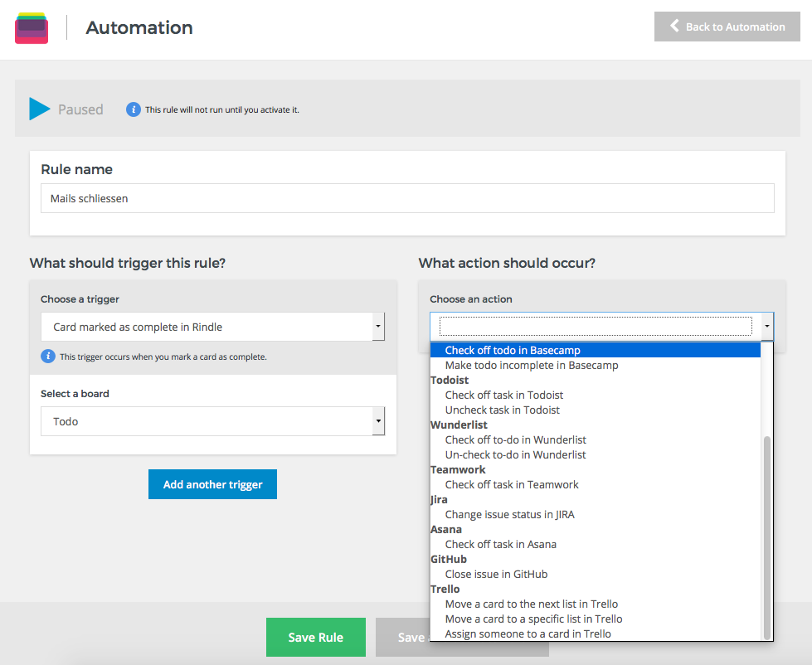The width and height of the screenshot is (812, 665).
Task: Click the 'What should trigger this rule?' heading
Action: coord(128,263)
